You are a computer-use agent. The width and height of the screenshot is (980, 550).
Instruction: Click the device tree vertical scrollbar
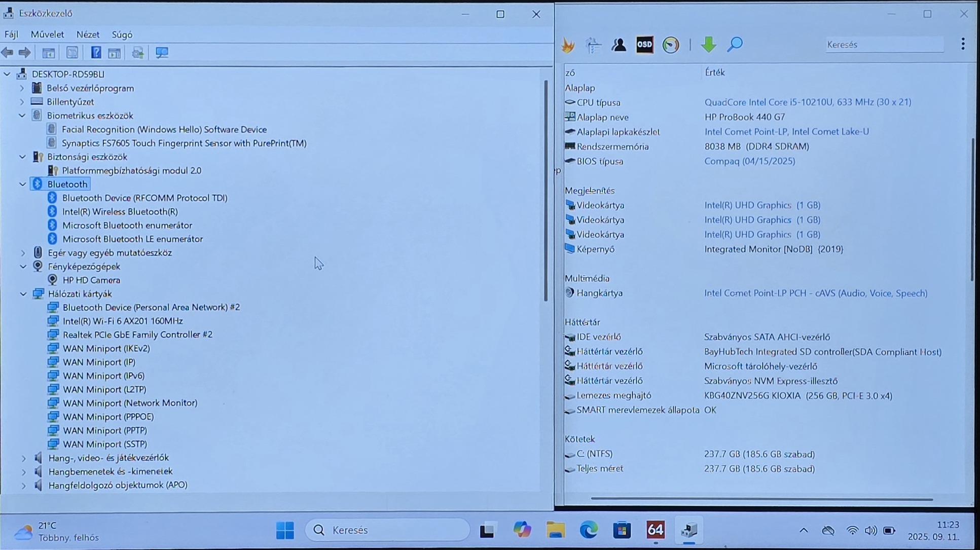click(546, 190)
